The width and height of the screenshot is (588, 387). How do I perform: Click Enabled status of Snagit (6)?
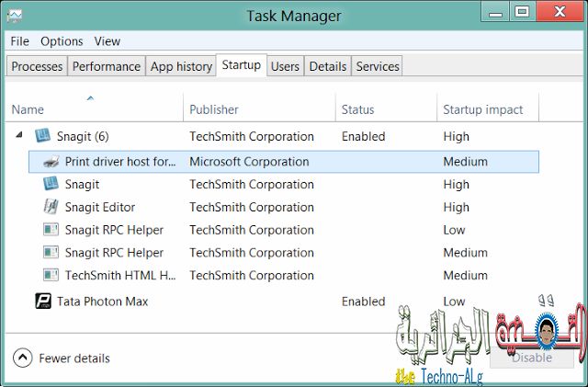[363, 136]
